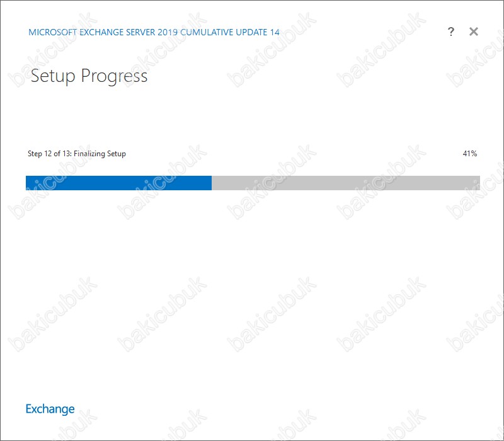Click the Exchange logo text
This screenshot has width=504, height=441.
[x=50, y=409]
